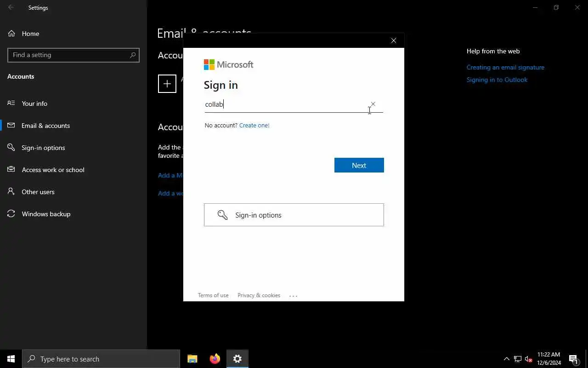Click the magnifier icon in Find a setting
The height and width of the screenshot is (368, 588).
[x=133, y=55]
